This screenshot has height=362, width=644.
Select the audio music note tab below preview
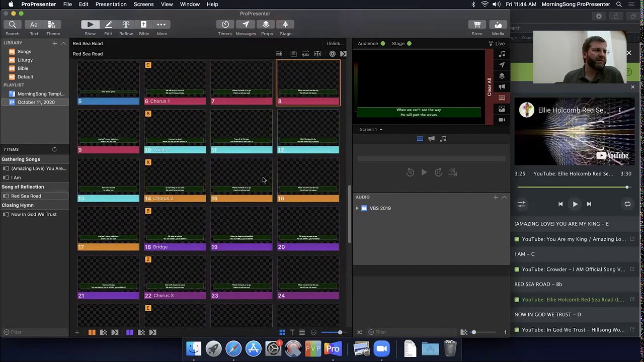443,139
